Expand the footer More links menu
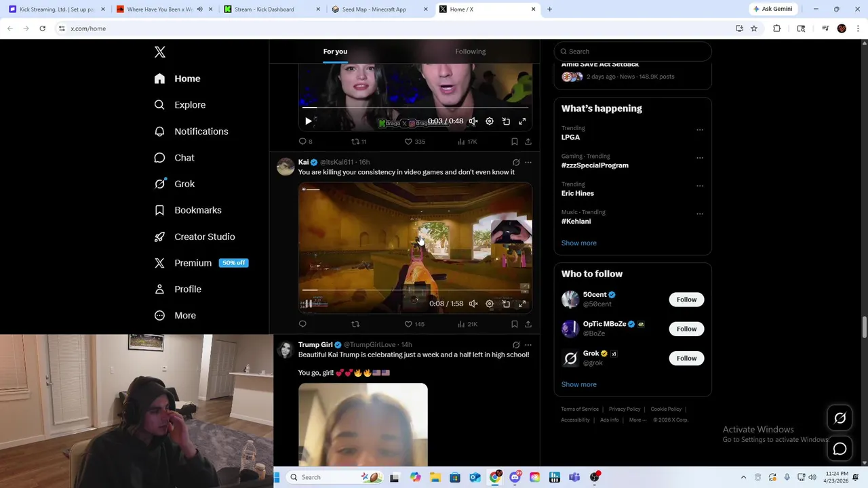 tap(637, 420)
